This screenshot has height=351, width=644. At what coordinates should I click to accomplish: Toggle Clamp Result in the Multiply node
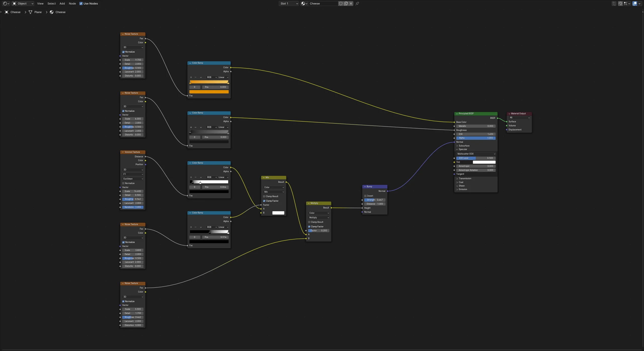(309, 222)
